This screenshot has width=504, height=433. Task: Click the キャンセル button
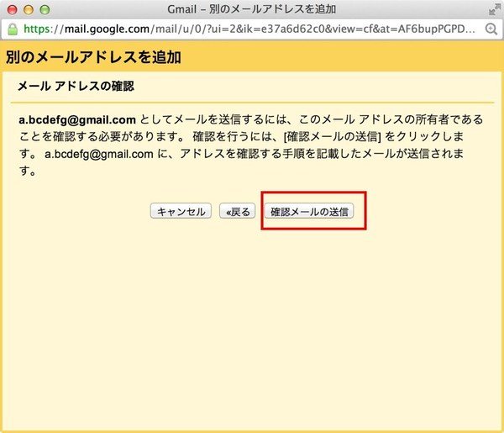point(181,212)
